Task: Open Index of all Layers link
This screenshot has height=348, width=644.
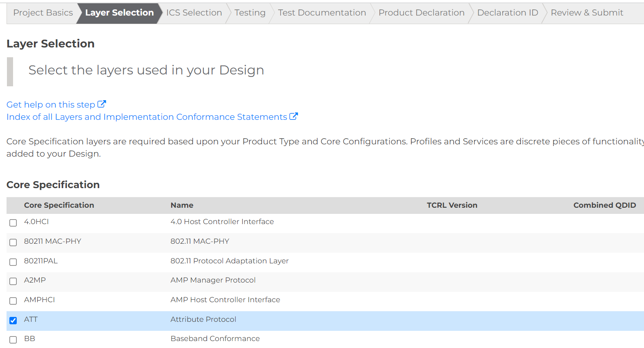Action: coord(147,117)
